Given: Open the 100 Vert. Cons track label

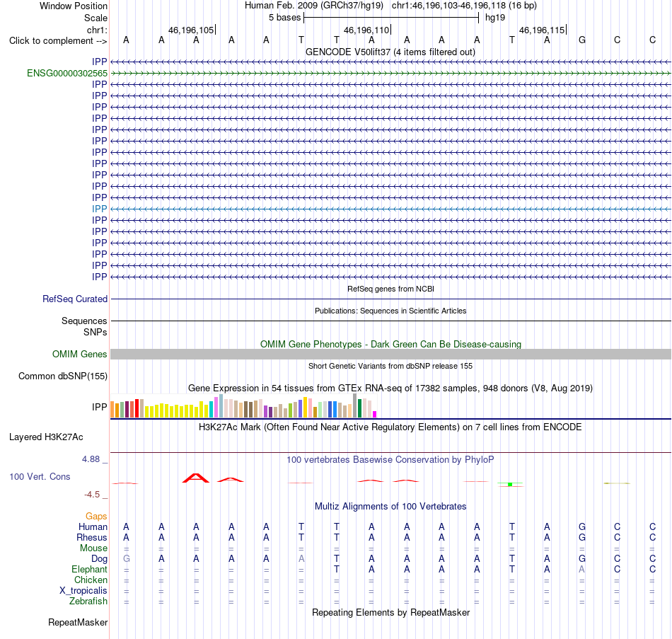Looking at the screenshot, I should [x=40, y=476].
